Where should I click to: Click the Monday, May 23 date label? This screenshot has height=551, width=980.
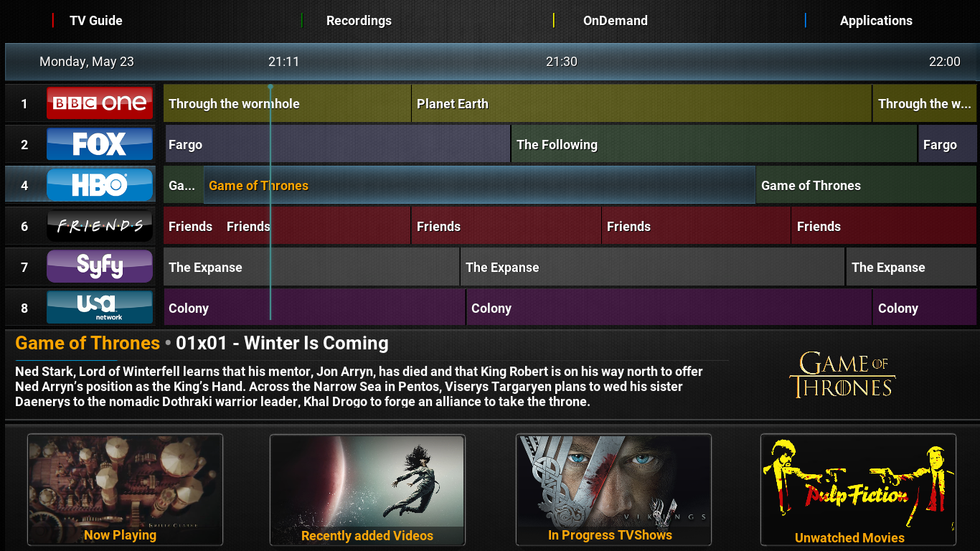click(87, 62)
